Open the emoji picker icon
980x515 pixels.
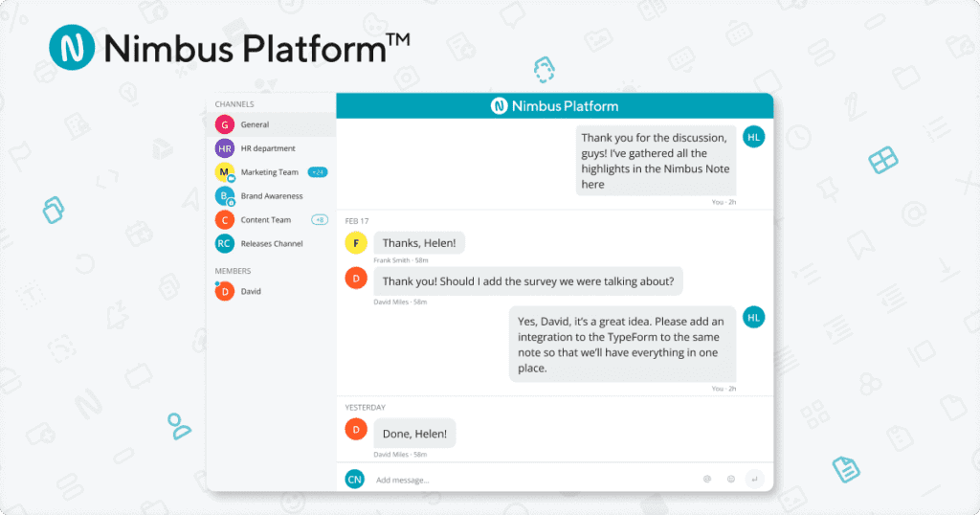coord(730,479)
